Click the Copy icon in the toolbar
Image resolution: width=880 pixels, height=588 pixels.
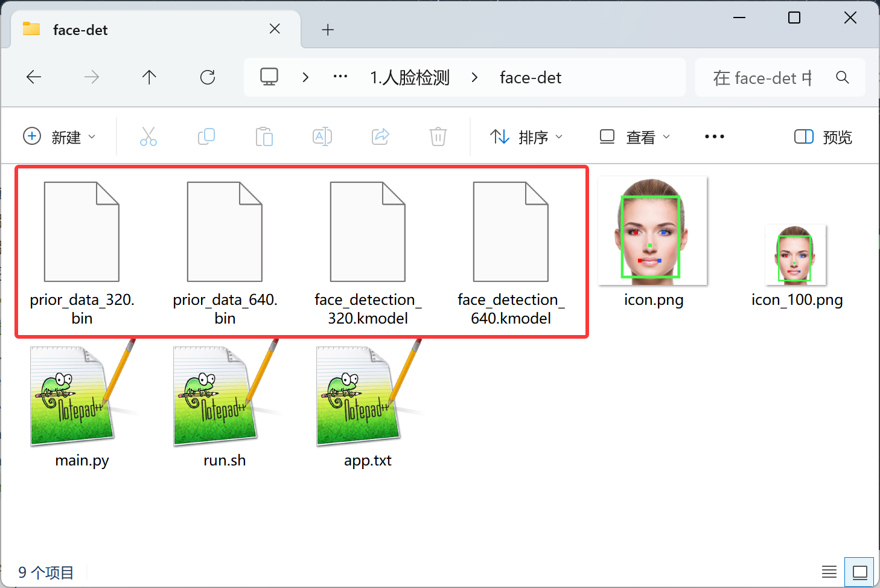point(206,136)
